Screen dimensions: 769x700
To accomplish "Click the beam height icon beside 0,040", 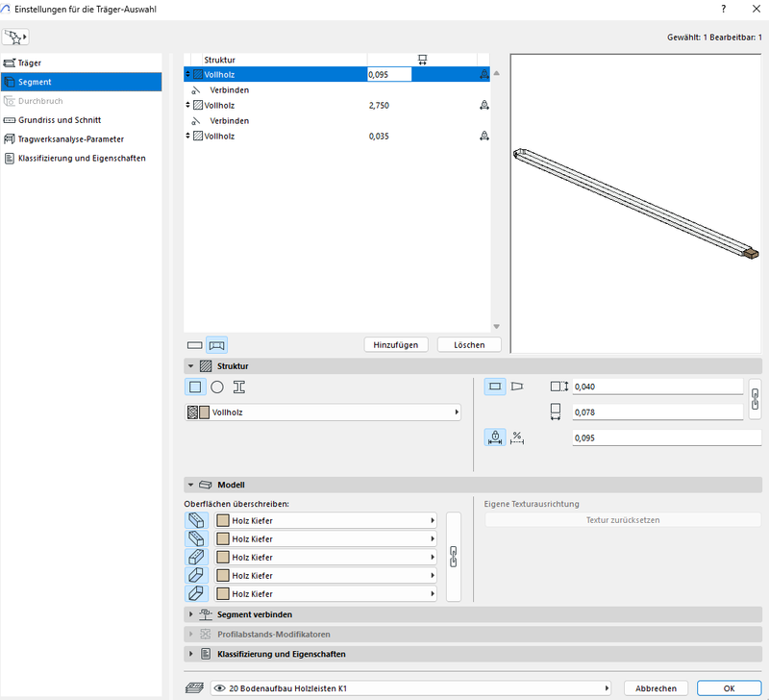I will 558,387.
